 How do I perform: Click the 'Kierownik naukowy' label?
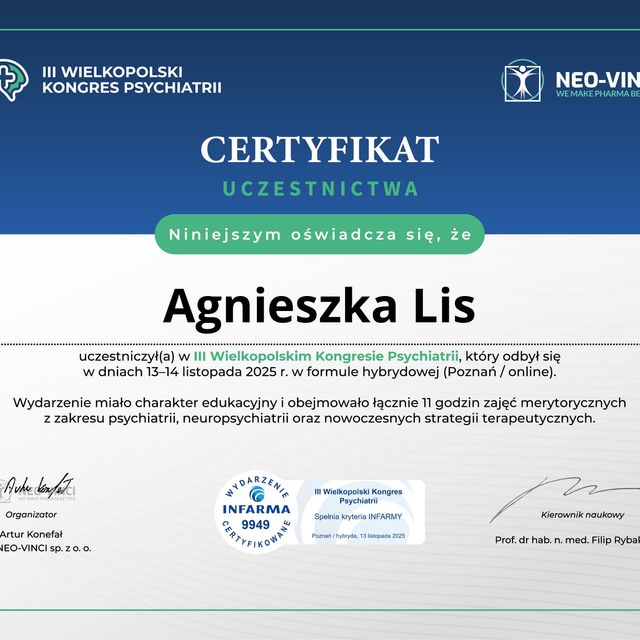click(x=582, y=515)
